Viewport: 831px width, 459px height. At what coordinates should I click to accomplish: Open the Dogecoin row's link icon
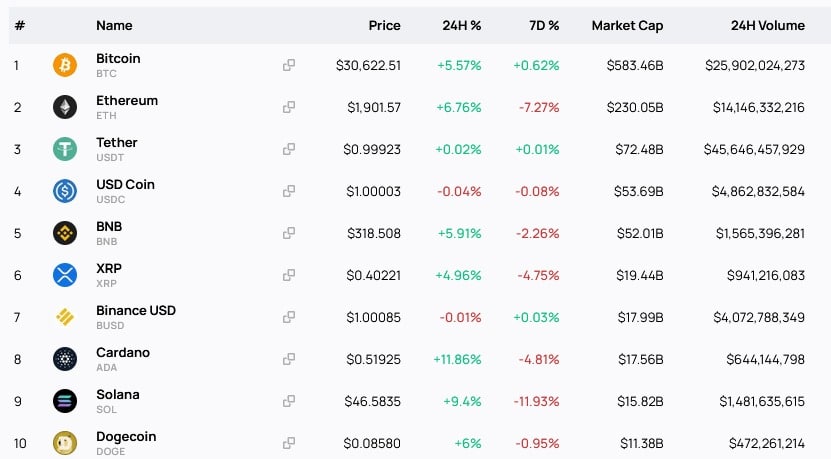(289, 443)
